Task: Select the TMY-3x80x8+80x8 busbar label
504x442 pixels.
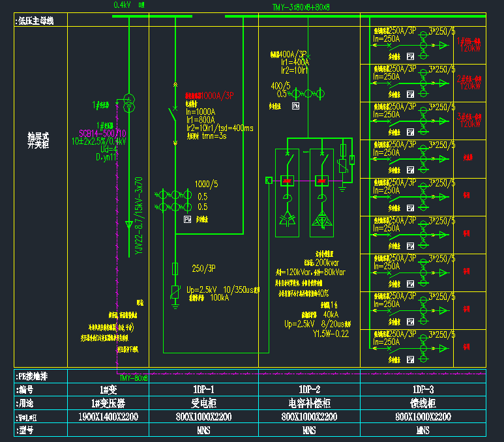Action: click(301, 7)
